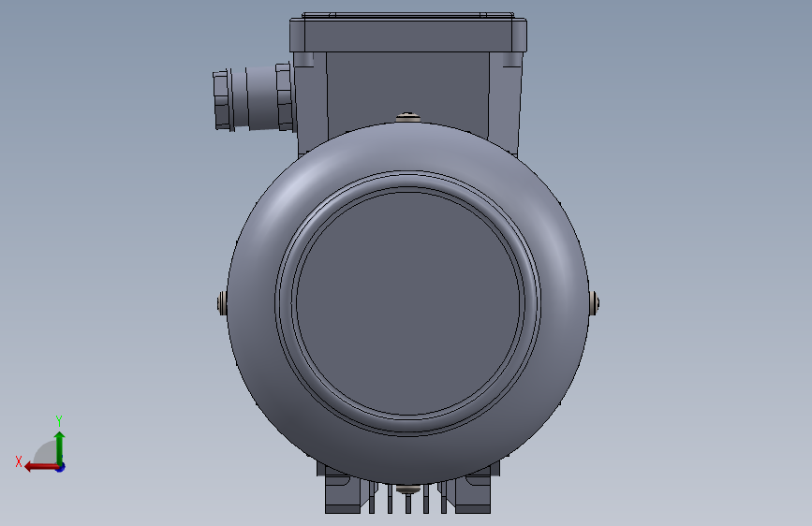Click the blue Z axis dot of triad
Viewport: 812px width, 526px height.
(x=61, y=467)
